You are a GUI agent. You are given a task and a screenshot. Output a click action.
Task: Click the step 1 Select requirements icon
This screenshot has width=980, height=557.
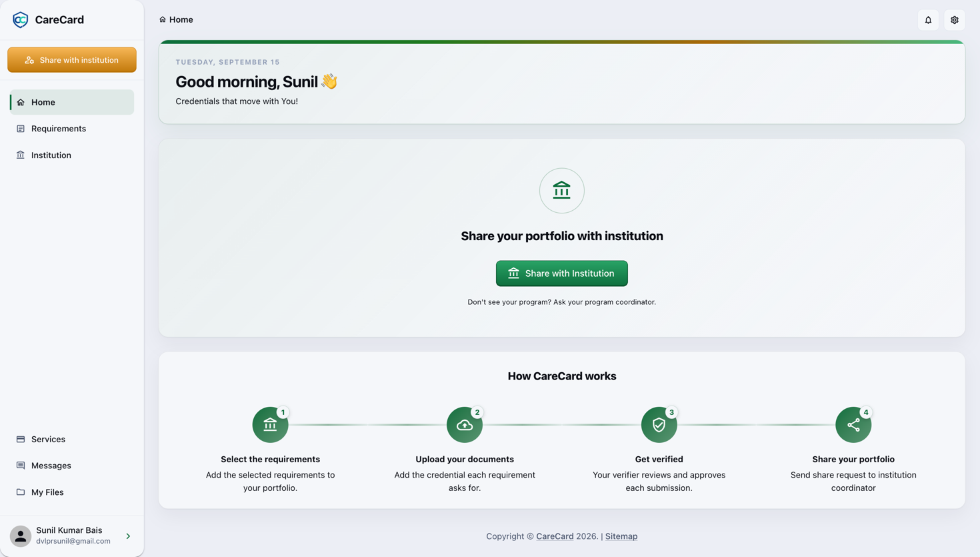click(270, 425)
